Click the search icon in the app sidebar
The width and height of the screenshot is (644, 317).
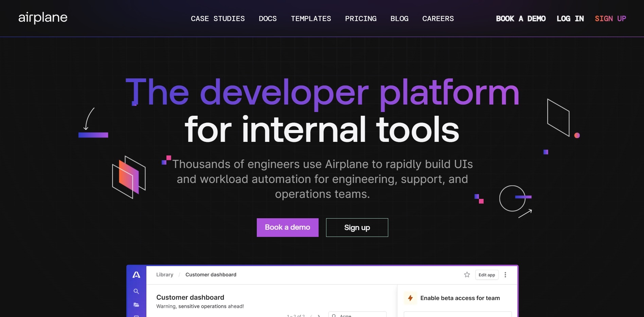(136, 291)
